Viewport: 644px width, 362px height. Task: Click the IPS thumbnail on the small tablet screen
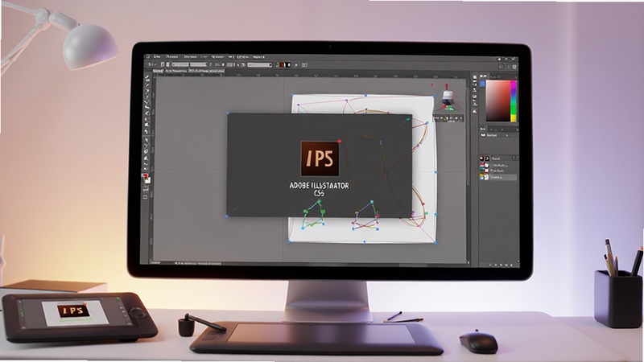click(73, 311)
